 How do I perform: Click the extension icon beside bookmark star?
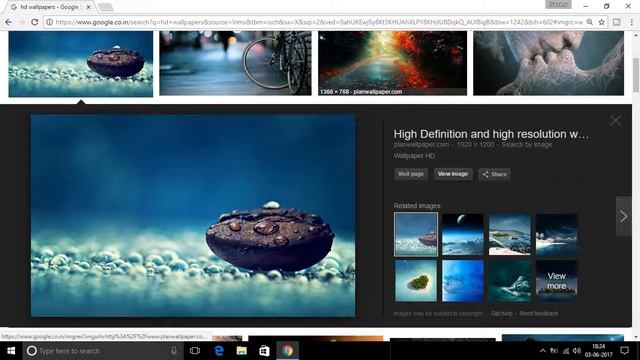pyautogui.click(x=616, y=22)
